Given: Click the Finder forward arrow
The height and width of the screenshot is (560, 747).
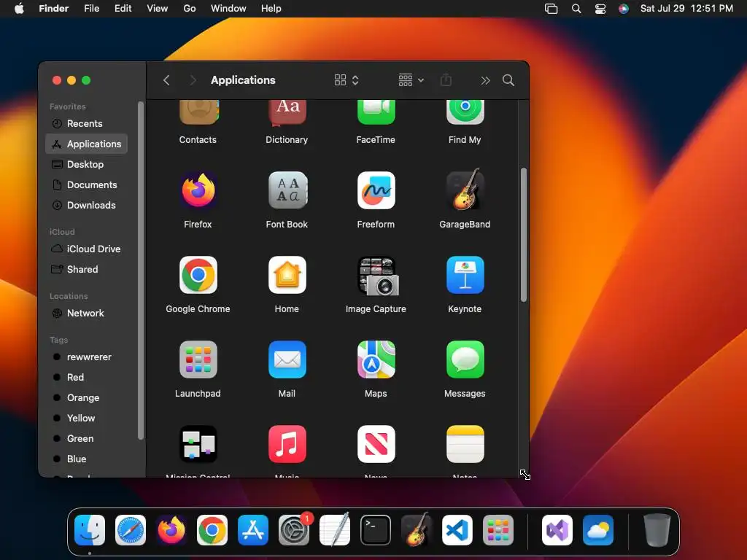Looking at the screenshot, I should click(193, 80).
